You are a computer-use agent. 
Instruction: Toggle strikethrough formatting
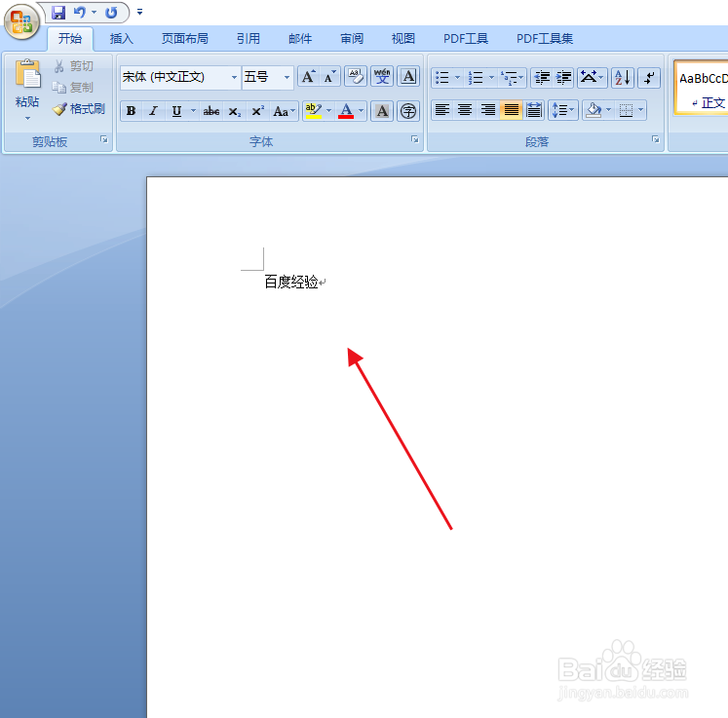tap(211, 111)
